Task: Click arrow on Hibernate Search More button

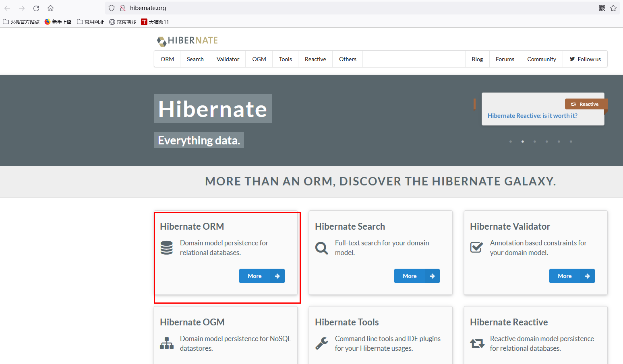Action: (x=433, y=276)
